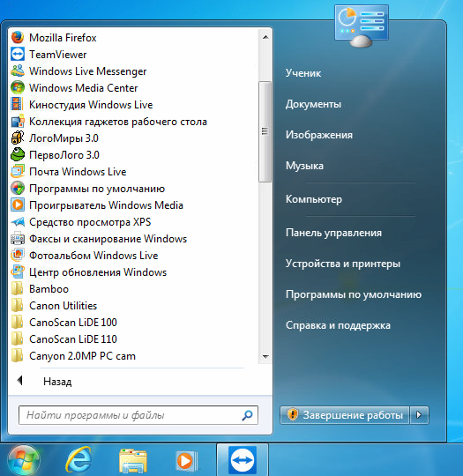Click the Bamboo folder icon
This screenshot has width=463, height=476.
click(18, 289)
